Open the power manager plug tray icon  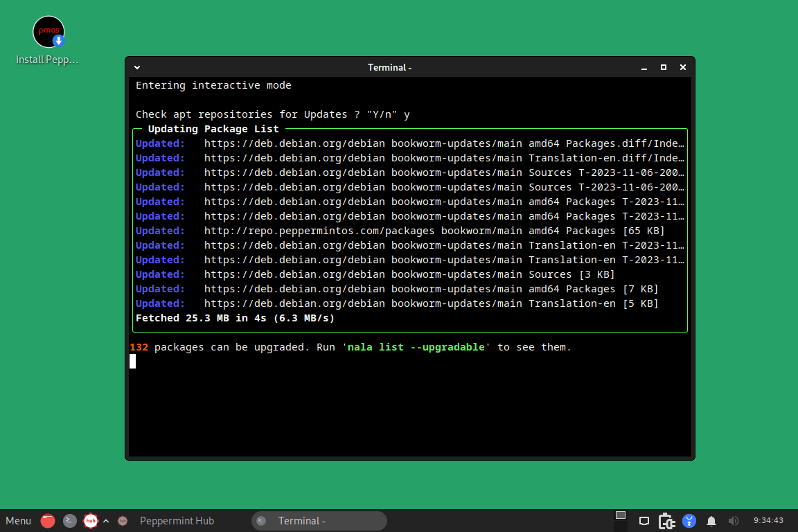[x=666, y=520]
